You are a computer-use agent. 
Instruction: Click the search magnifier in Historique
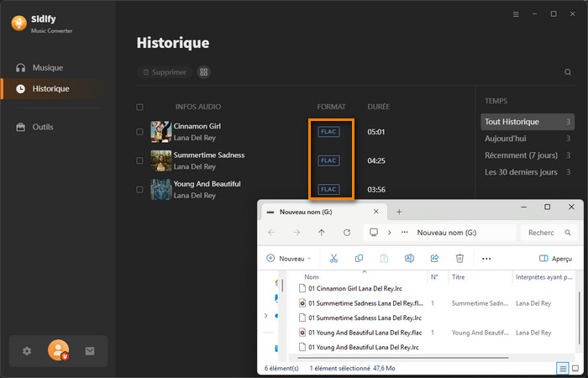568,72
